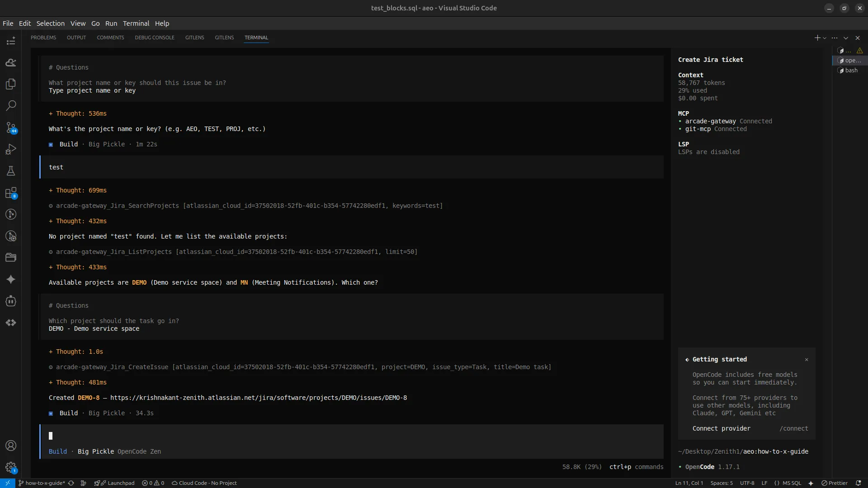The width and height of the screenshot is (868, 488).
Task: Select the TERMINAL tab
Action: [256, 38]
